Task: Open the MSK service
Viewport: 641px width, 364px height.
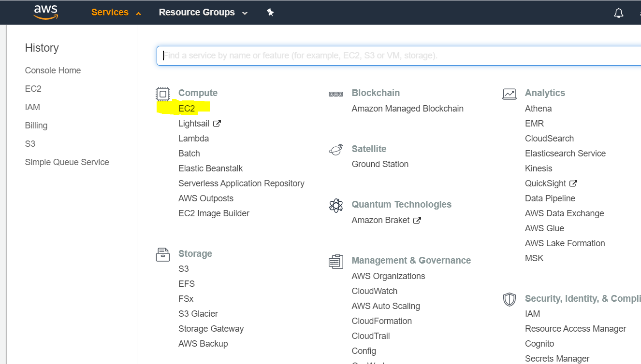Action: [x=534, y=258]
